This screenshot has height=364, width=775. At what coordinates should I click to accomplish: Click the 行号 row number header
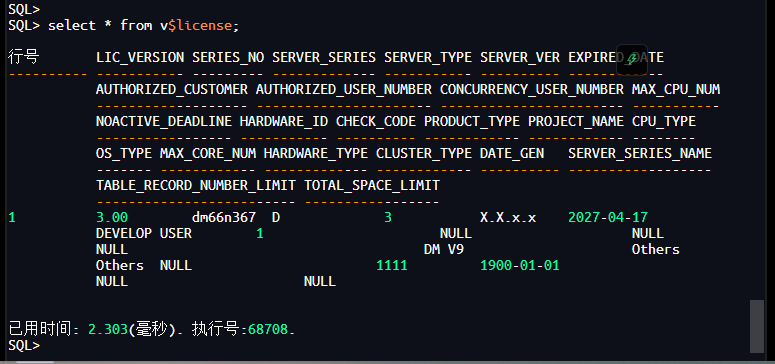point(23,58)
